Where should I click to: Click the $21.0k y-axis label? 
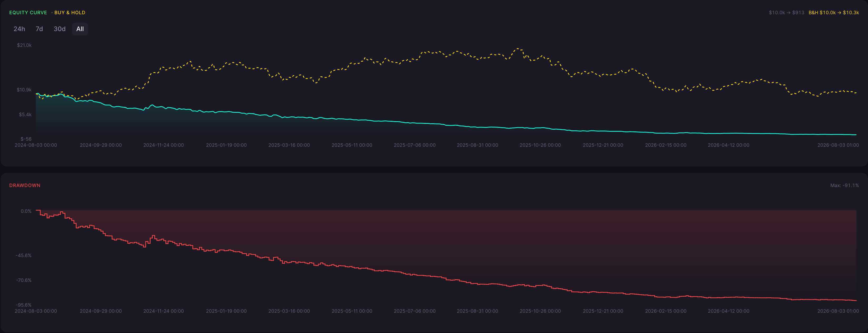pyautogui.click(x=24, y=45)
